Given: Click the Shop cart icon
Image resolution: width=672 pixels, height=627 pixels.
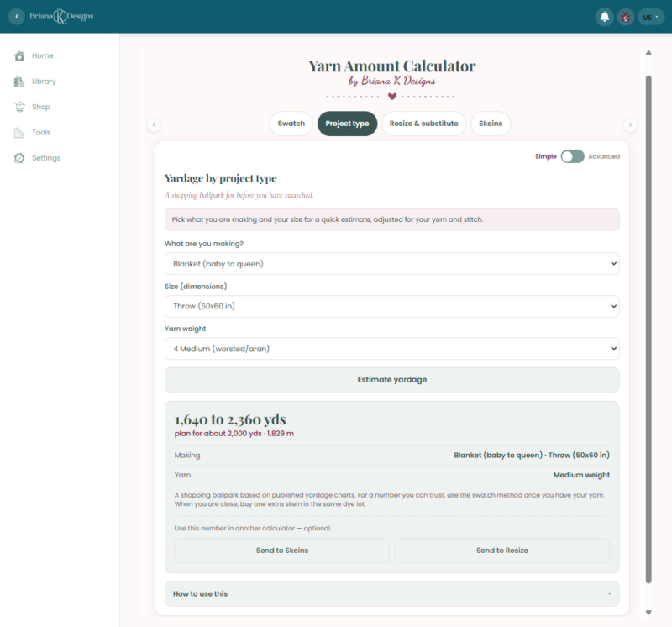Looking at the screenshot, I should (x=19, y=107).
